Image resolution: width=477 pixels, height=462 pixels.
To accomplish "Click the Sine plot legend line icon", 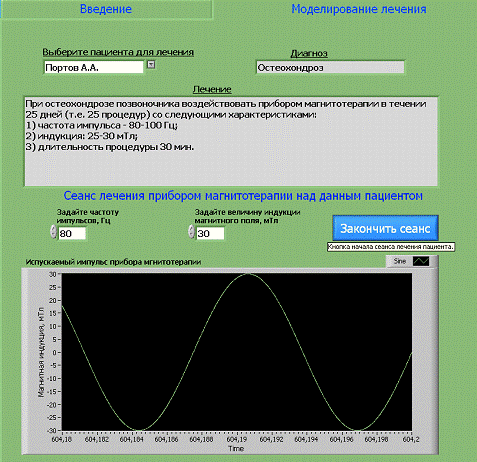I will click(421, 261).
